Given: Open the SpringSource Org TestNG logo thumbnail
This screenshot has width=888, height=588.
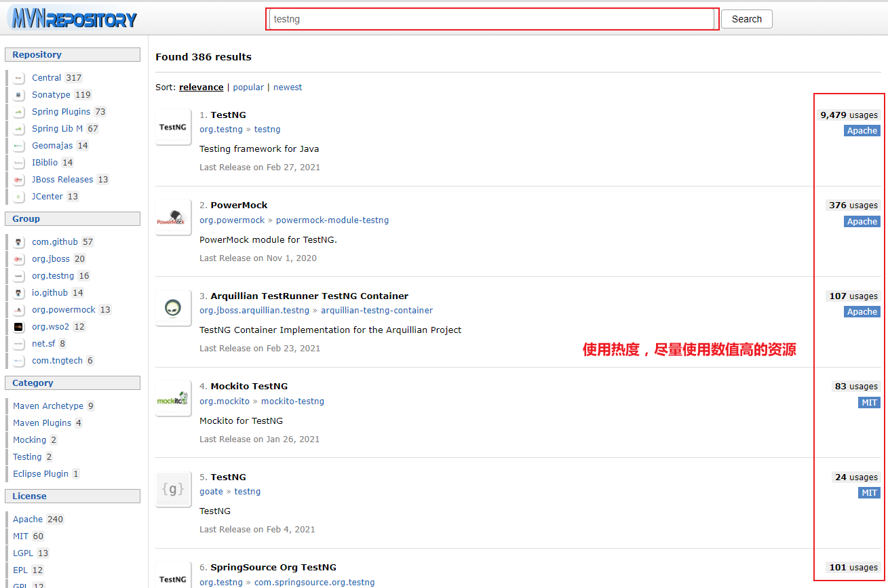Looking at the screenshot, I should (173, 575).
